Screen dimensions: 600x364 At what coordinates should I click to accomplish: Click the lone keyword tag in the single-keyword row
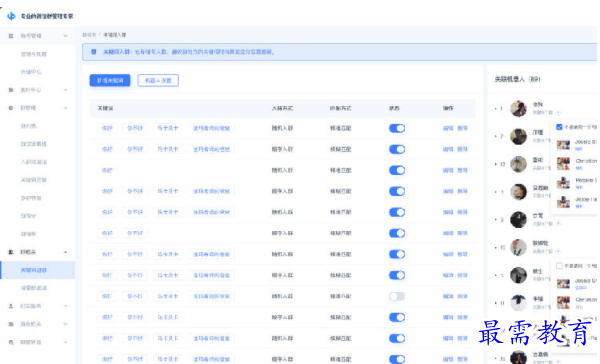(x=107, y=170)
